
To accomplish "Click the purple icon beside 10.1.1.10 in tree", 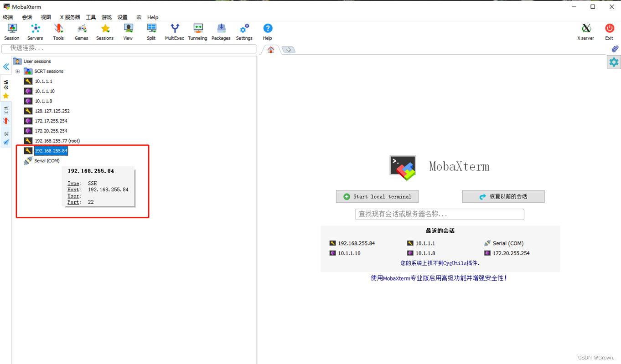I will point(28,92).
